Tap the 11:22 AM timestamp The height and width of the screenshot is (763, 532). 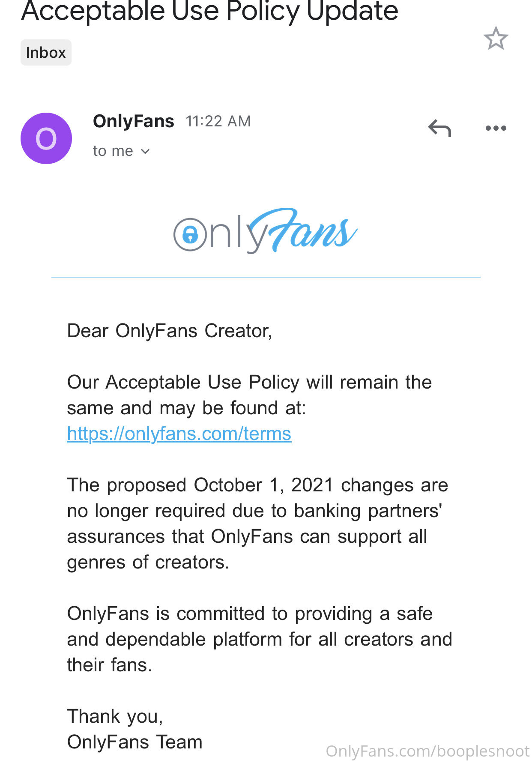point(218,121)
